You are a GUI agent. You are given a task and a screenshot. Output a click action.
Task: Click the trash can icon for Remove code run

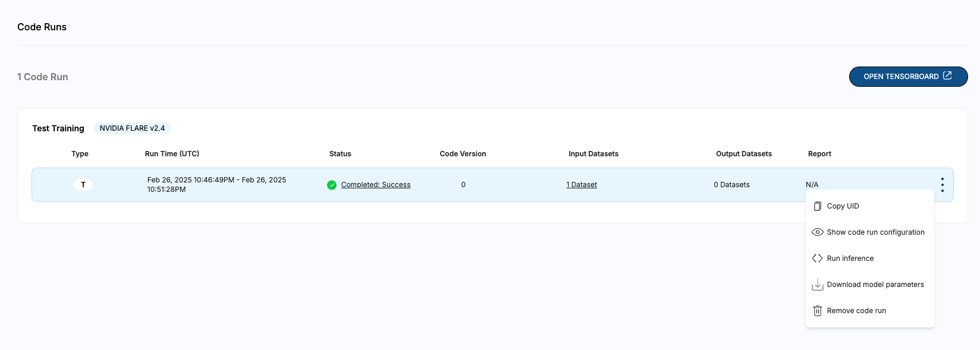[x=818, y=311]
